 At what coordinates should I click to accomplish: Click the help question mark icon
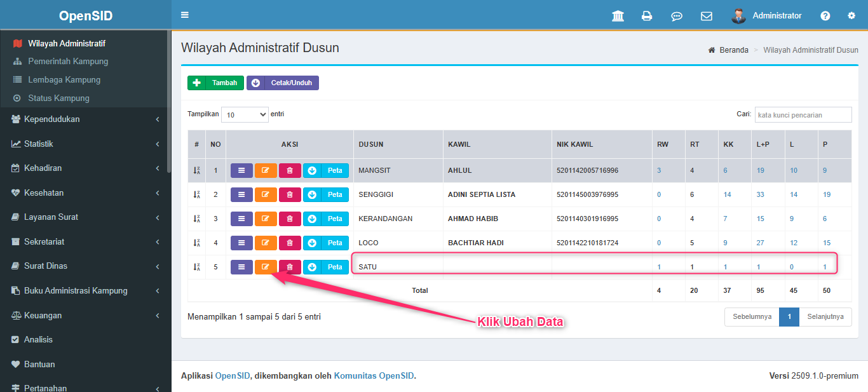coord(825,16)
